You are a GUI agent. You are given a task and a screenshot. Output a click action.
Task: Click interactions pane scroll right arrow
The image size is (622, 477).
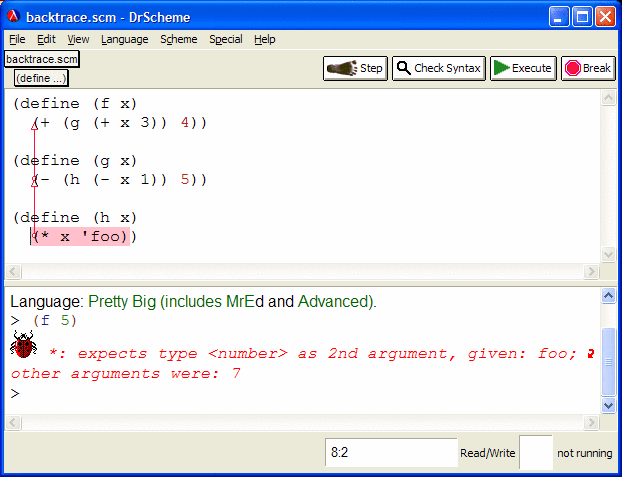click(591, 423)
